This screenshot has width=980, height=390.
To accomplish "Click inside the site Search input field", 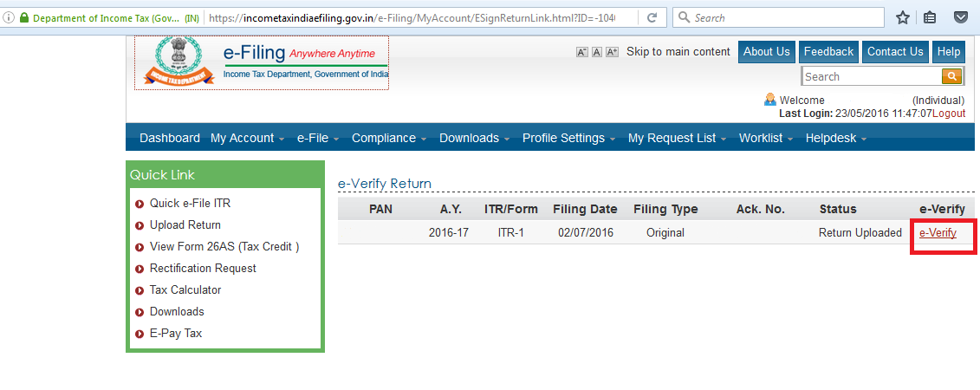I will 871,76.
